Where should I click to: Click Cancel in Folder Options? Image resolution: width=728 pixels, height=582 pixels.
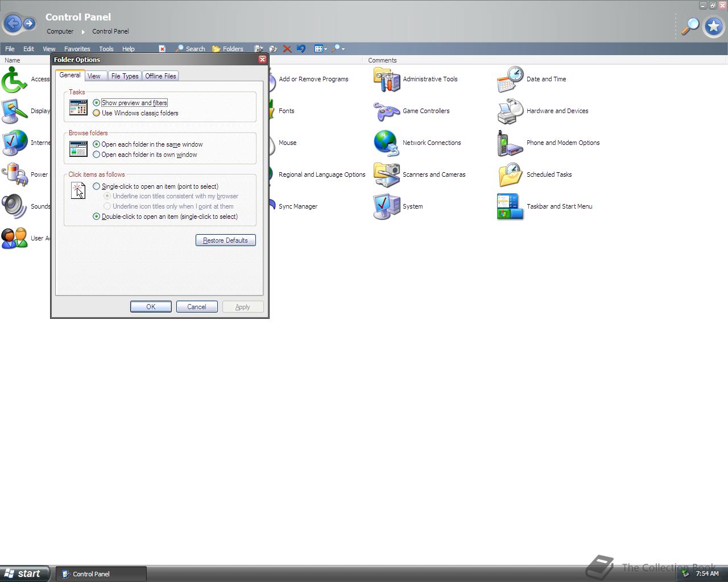[197, 307]
